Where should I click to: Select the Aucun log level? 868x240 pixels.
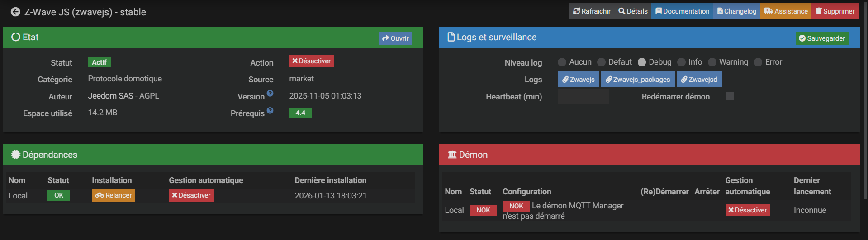pyautogui.click(x=562, y=62)
